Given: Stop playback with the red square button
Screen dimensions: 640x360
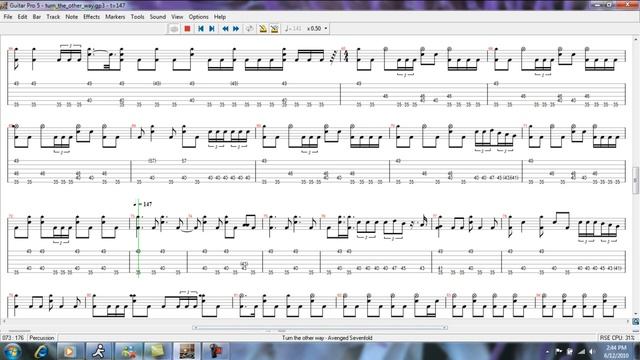Looking at the screenshot, I should 187,29.
